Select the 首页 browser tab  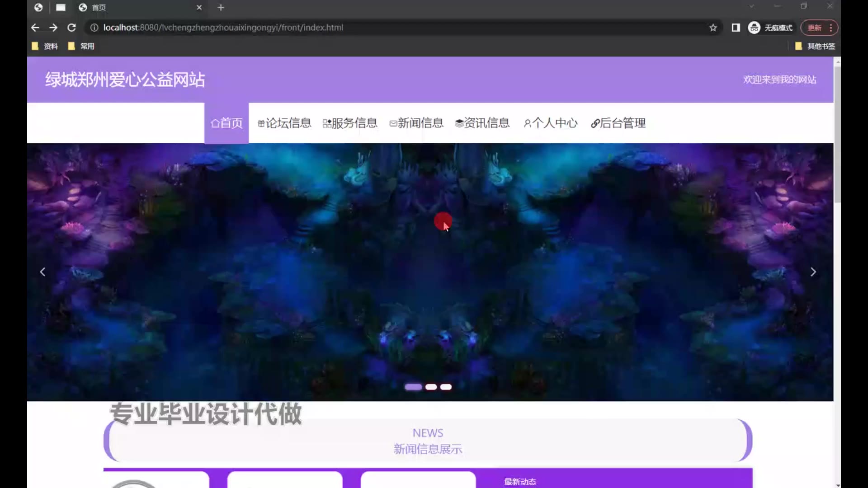(140, 7)
